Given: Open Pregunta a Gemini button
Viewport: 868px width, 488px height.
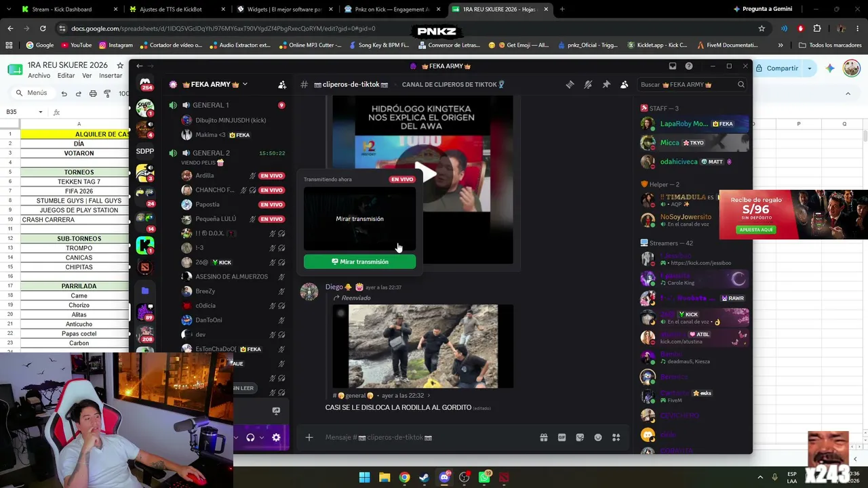Looking at the screenshot, I should coord(762,9).
